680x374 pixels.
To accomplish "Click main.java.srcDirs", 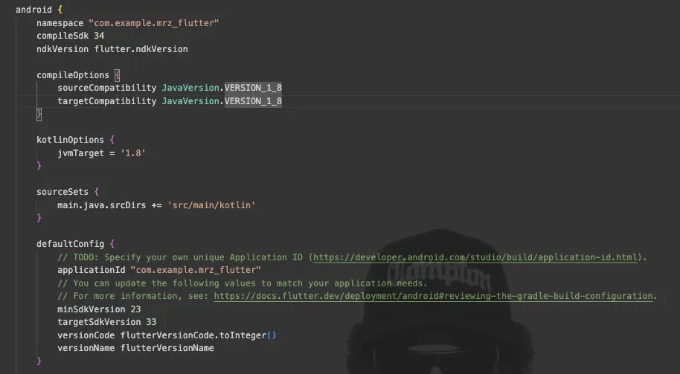I will (101, 205).
